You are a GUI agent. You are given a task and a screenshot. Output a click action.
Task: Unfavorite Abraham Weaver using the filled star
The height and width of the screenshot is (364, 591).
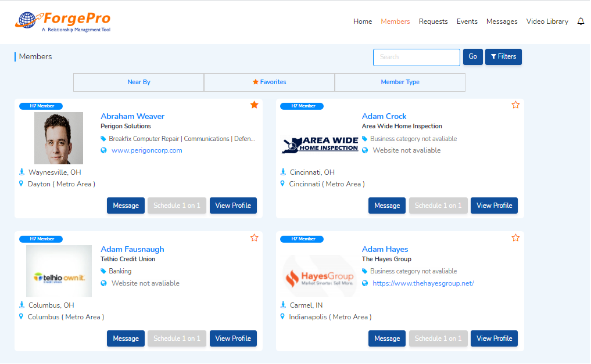coord(254,105)
